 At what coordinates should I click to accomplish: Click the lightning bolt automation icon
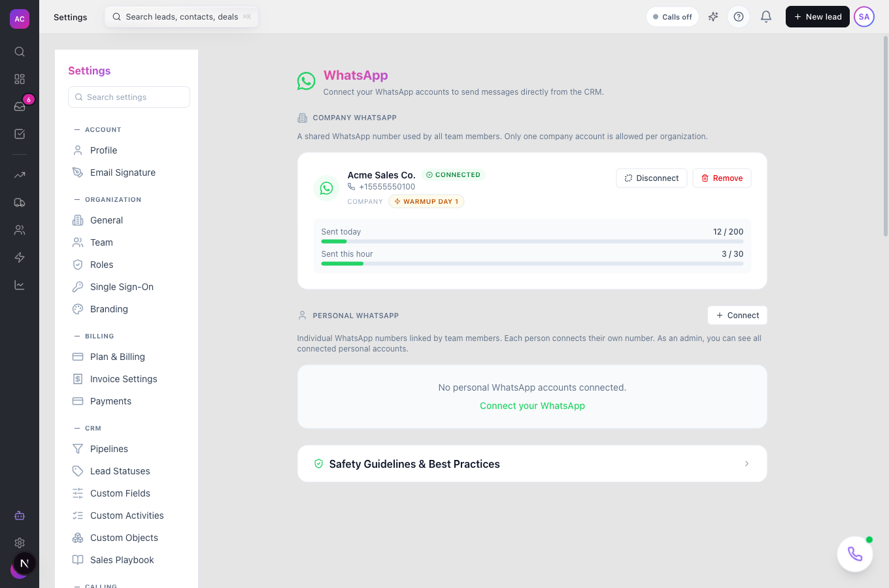(x=20, y=257)
